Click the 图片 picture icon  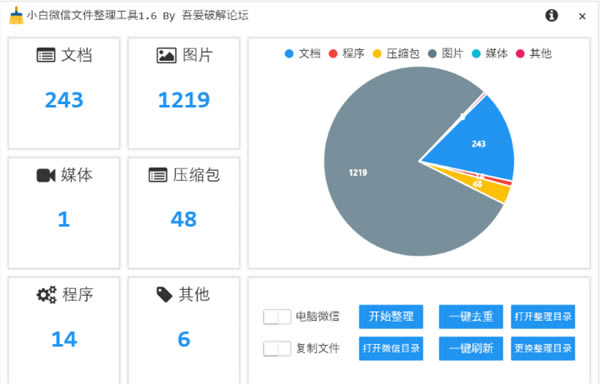pos(166,55)
